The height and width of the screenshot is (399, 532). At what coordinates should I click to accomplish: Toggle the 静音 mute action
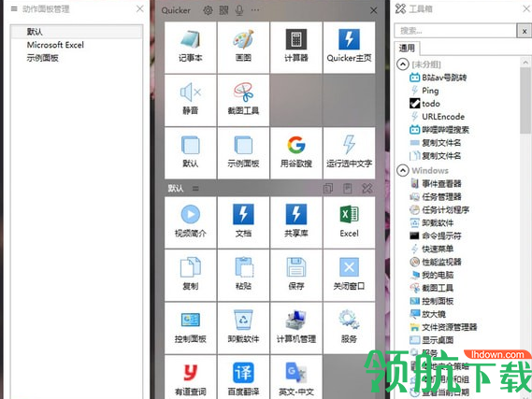(191, 100)
